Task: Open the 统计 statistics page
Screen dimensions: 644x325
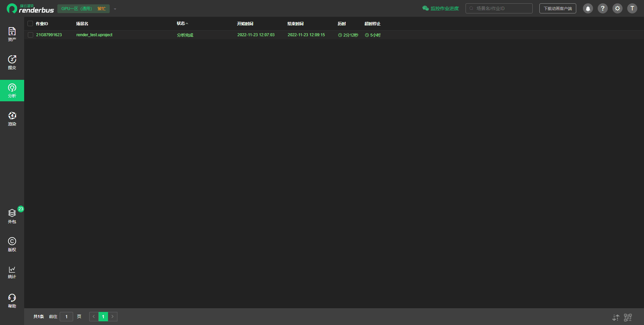Action: [x=12, y=272]
